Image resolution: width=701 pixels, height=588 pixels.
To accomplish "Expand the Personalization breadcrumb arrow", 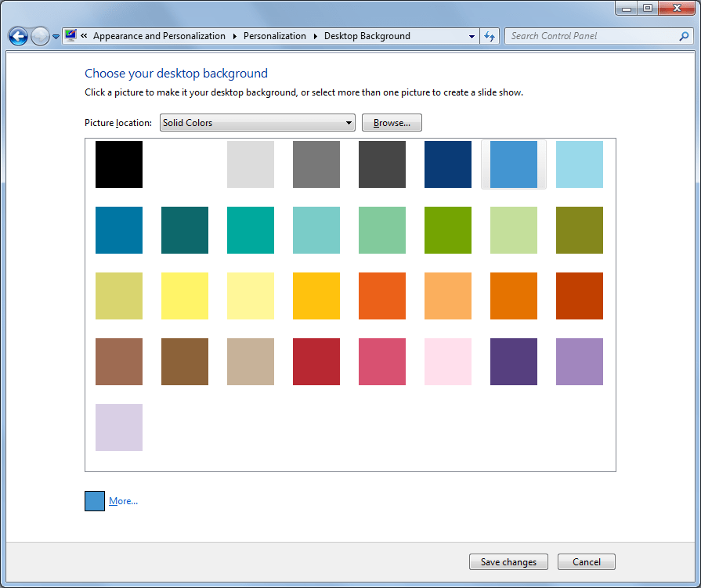I will coord(315,36).
